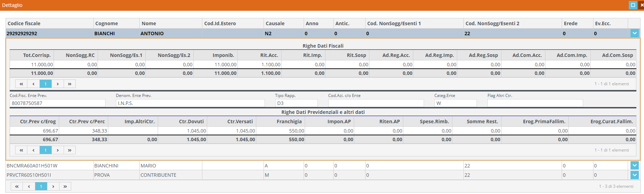Sort by the Cognome column header
This screenshot has width=644, height=194.
(107, 23)
